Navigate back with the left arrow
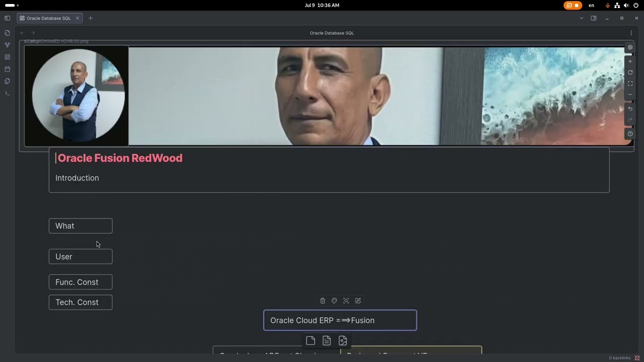Screen dimensions: 644x362 coord(22,33)
